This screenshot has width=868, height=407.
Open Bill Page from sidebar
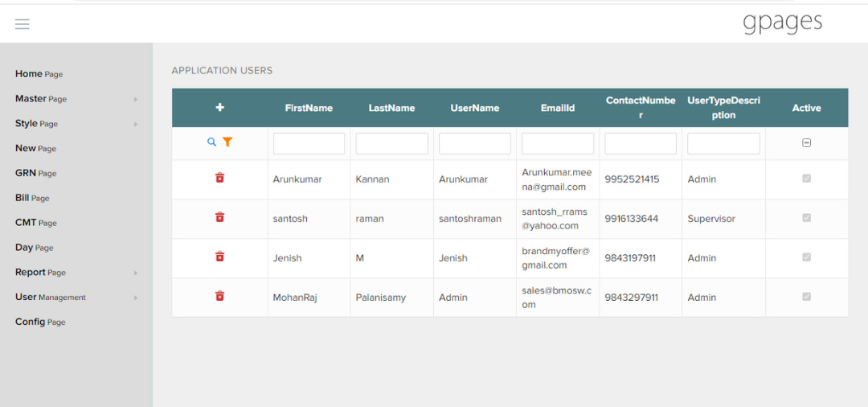click(x=32, y=198)
